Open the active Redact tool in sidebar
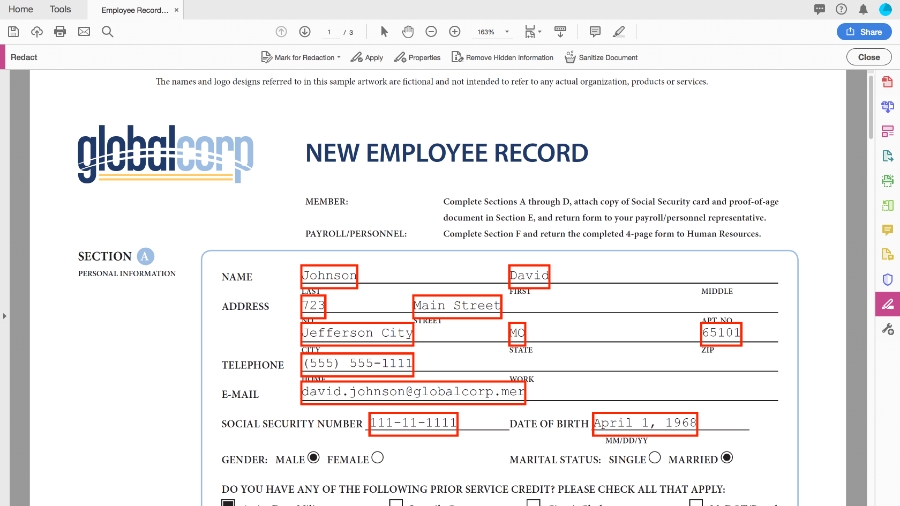The image size is (900, 506). point(887,304)
